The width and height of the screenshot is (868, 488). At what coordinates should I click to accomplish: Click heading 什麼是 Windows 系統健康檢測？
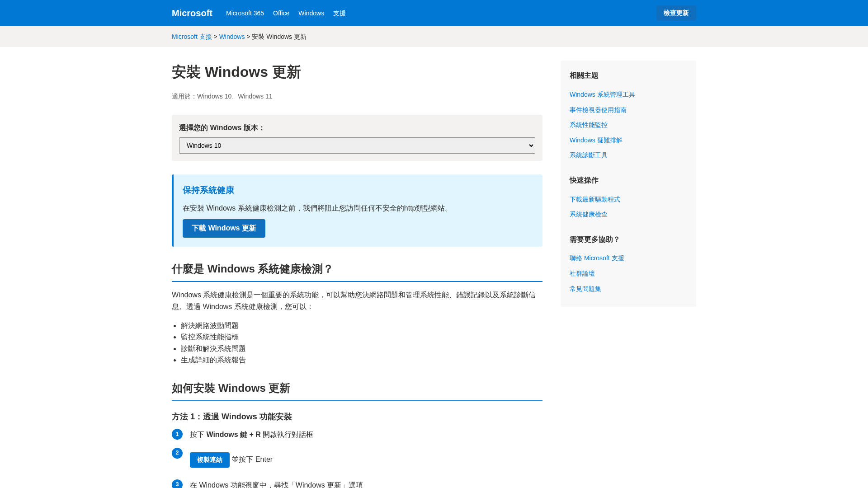(x=252, y=269)
